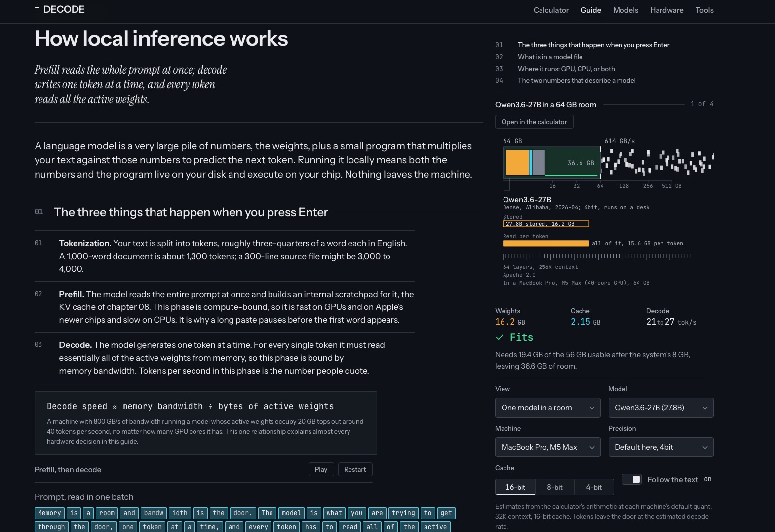The width and height of the screenshot is (775, 532).
Task: Expand the Precision dropdown 'Default here, 4bit'
Action: click(661, 447)
